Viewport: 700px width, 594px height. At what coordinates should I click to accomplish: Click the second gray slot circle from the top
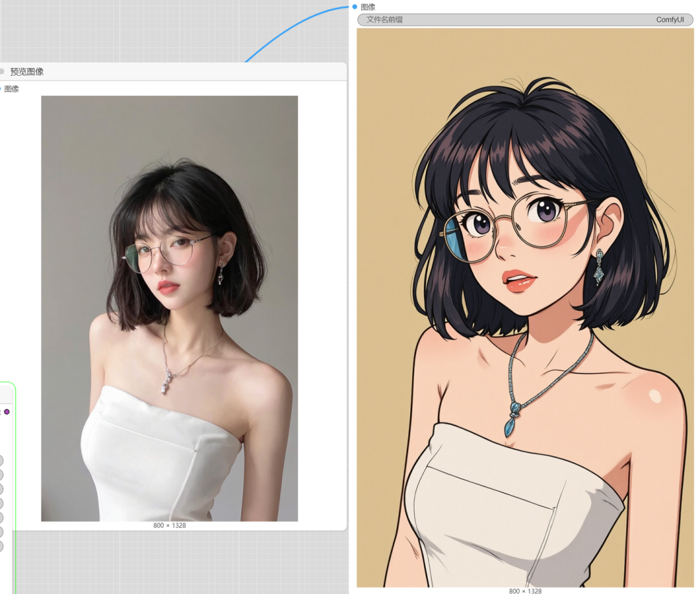(1, 474)
